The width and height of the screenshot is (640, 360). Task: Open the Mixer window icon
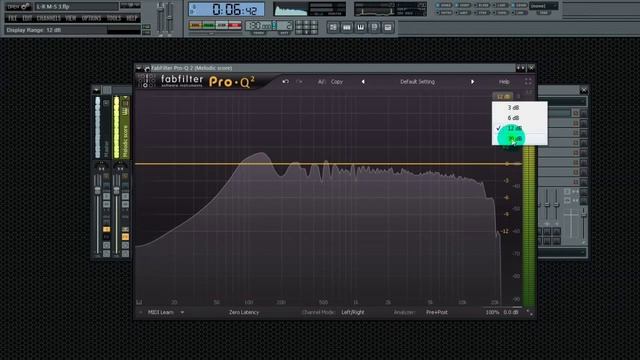[x=388, y=27]
